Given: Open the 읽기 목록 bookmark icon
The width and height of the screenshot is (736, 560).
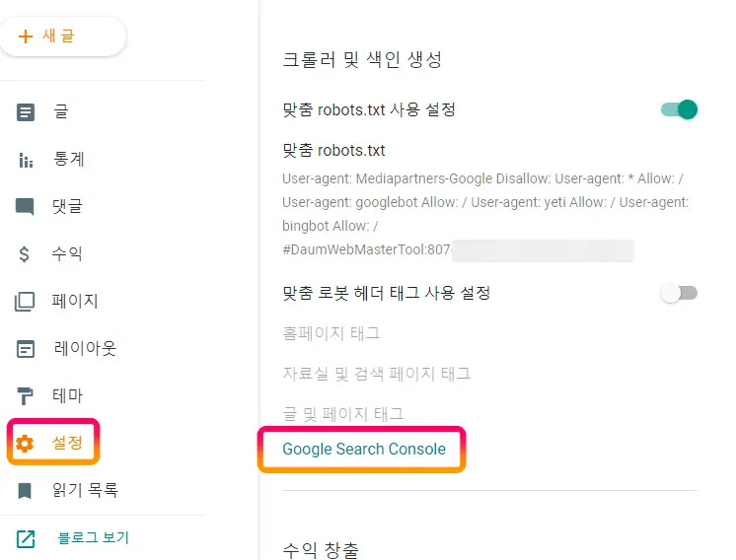Looking at the screenshot, I should 25,491.
